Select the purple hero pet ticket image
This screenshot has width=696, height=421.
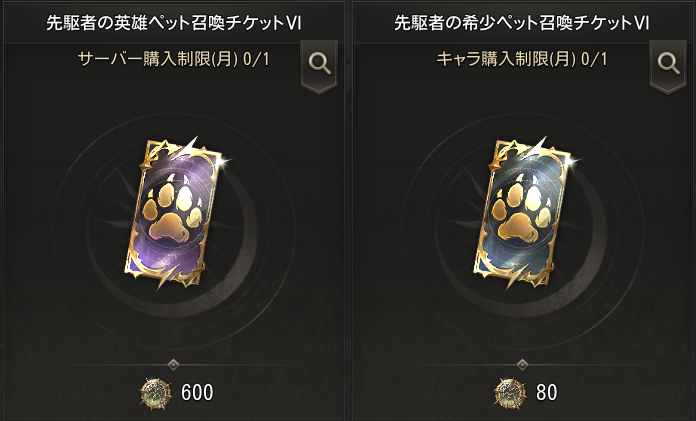click(x=178, y=214)
